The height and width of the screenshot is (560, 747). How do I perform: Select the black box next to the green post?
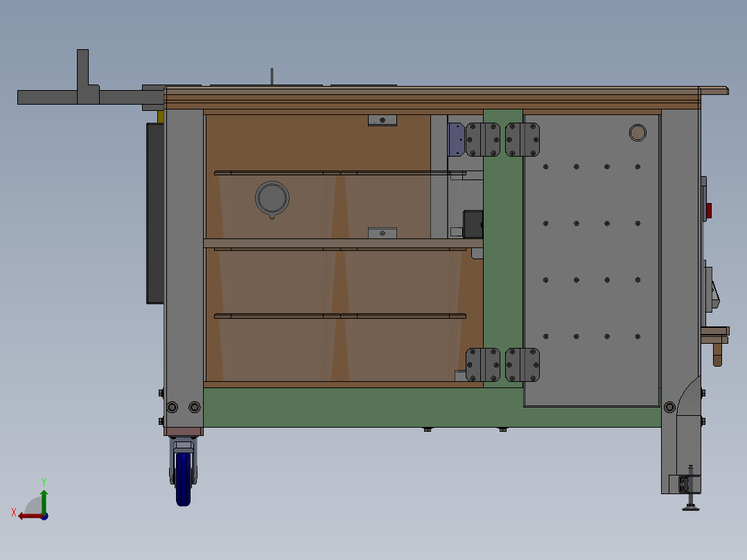[x=473, y=224]
